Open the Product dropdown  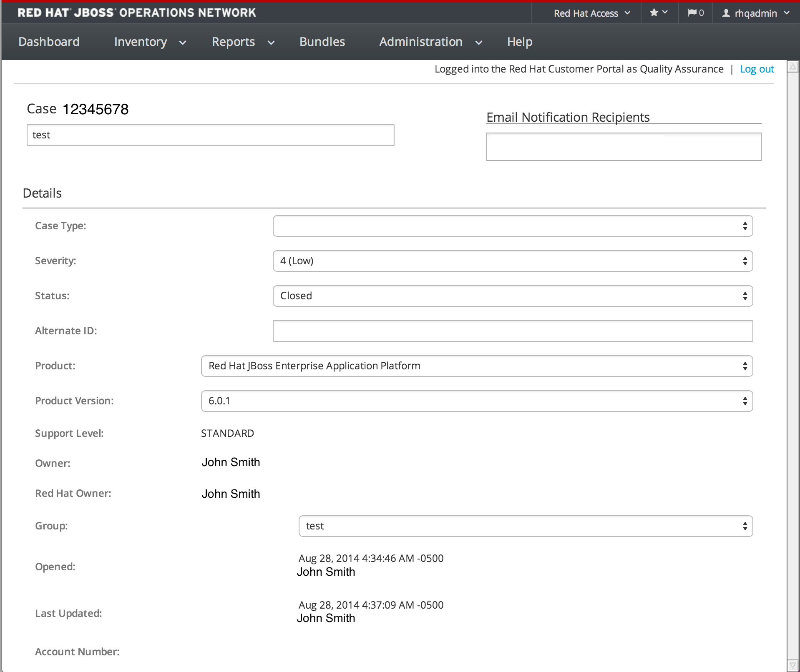point(477,366)
